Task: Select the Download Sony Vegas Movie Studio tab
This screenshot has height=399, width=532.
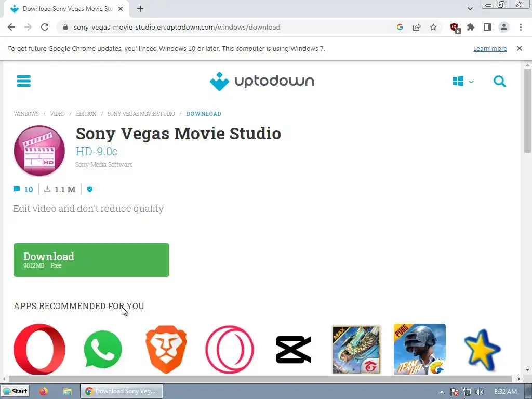Action: point(66,9)
